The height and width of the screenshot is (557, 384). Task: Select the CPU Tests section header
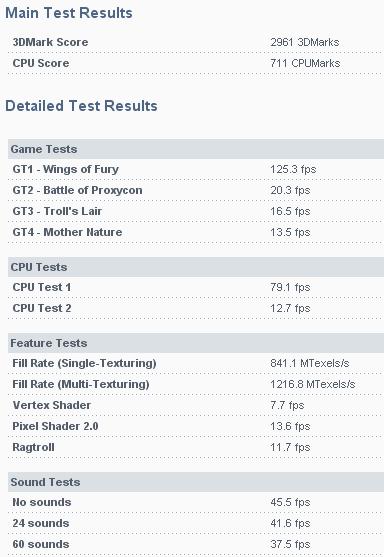tap(196, 267)
